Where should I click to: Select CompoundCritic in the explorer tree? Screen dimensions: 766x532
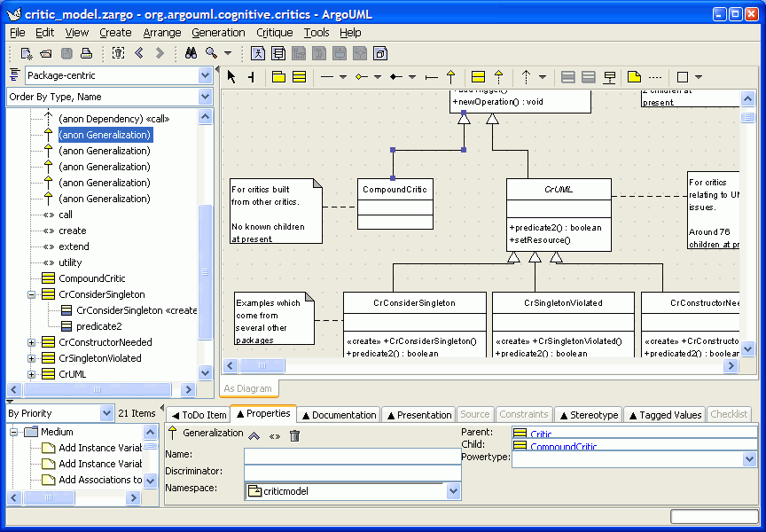pos(92,278)
